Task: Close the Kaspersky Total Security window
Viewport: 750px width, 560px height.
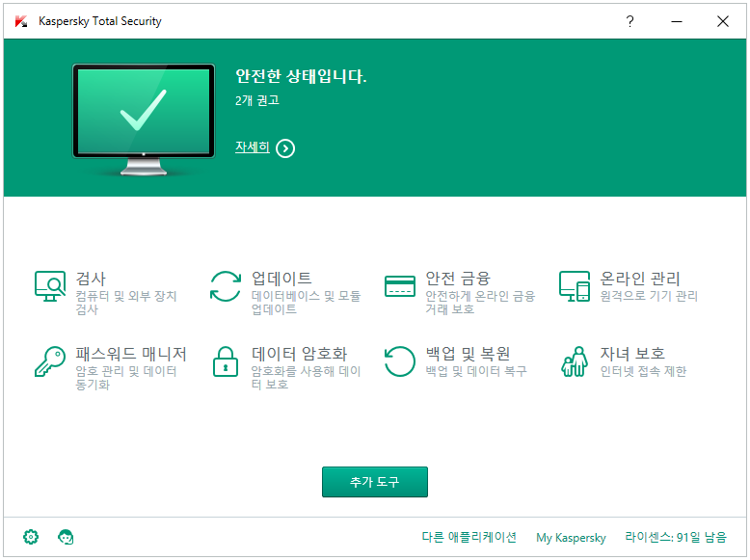Action: [723, 21]
